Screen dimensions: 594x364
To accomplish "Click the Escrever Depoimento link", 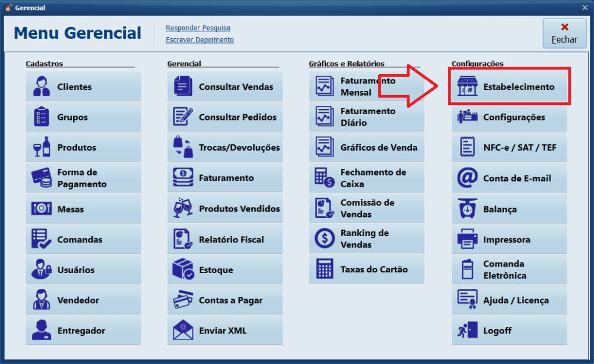I will (x=200, y=39).
